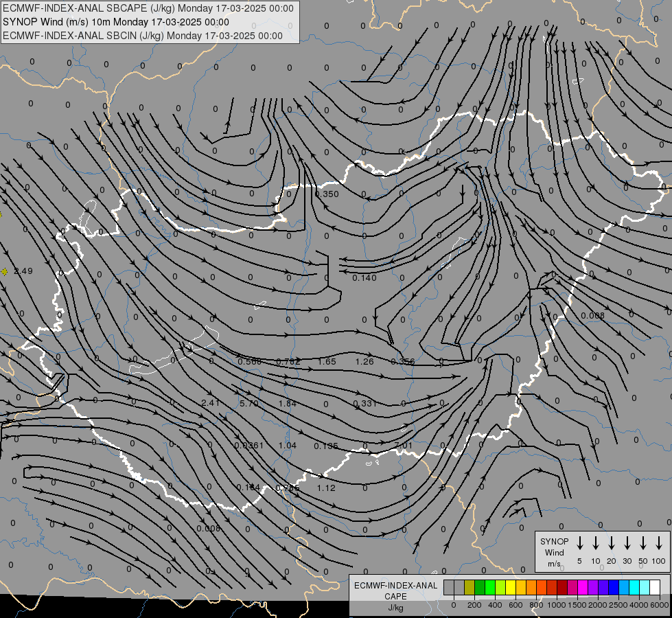The width and height of the screenshot is (672, 618).
Task: Click the map value 1.65
Action: tap(327, 362)
